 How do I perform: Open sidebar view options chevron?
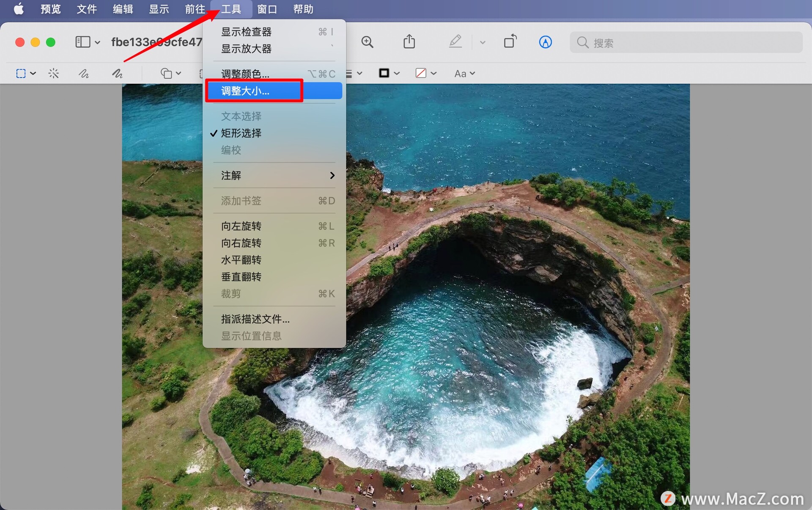click(97, 42)
